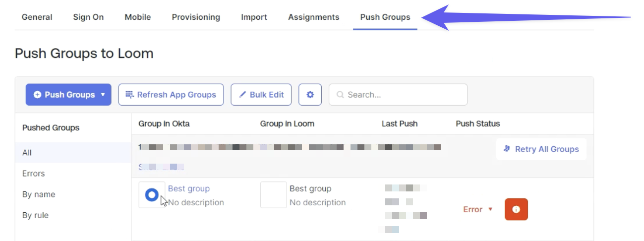Filter pushed groups by Errors
Viewport: 644px width, 241px height.
pyautogui.click(x=34, y=174)
